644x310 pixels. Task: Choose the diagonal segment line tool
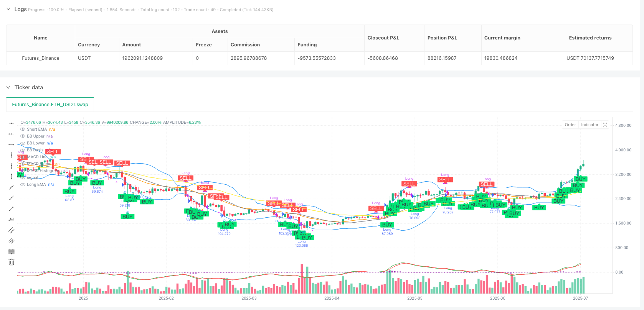(x=12, y=209)
